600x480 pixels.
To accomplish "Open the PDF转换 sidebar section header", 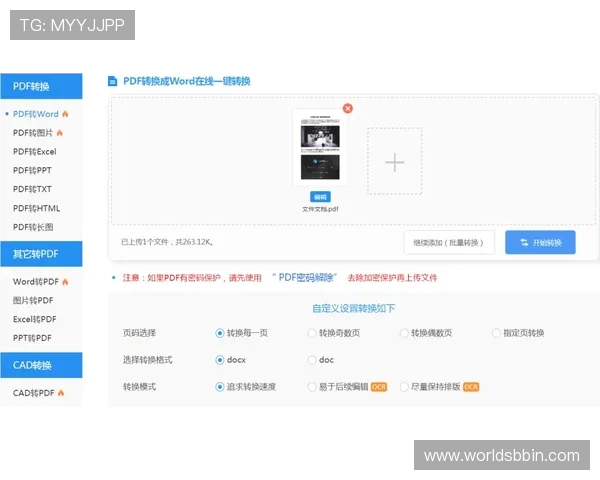I will pyautogui.click(x=41, y=86).
